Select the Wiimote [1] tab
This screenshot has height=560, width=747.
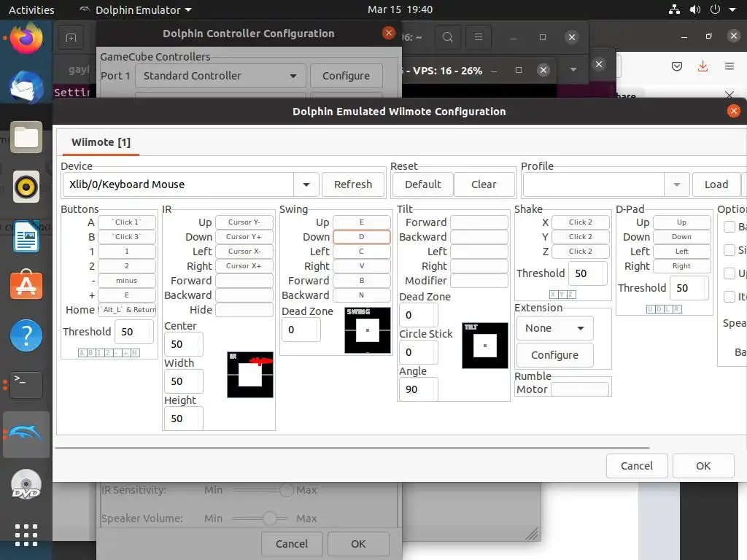tap(101, 142)
